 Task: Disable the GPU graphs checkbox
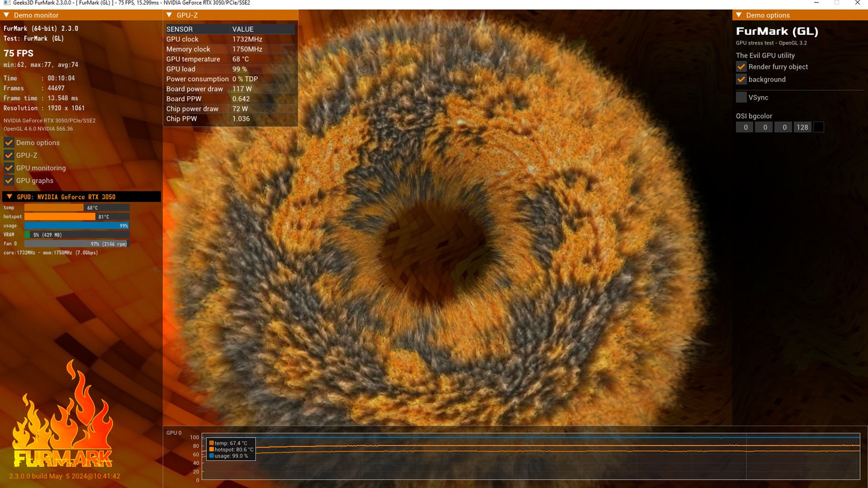pos(9,181)
